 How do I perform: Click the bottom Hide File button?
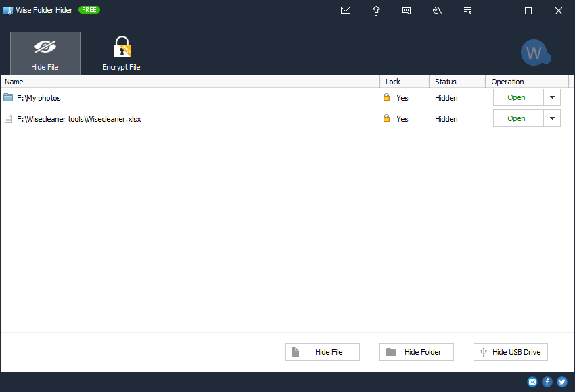point(323,352)
